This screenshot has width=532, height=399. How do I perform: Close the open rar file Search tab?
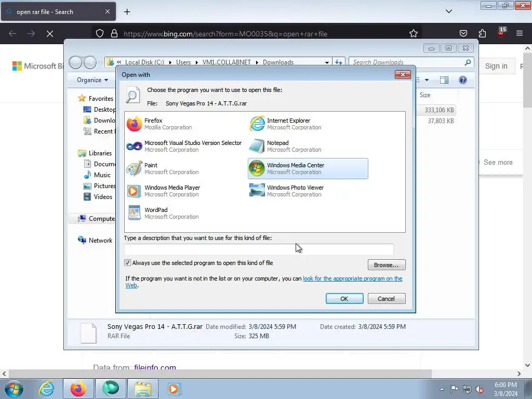(x=107, y=11)
